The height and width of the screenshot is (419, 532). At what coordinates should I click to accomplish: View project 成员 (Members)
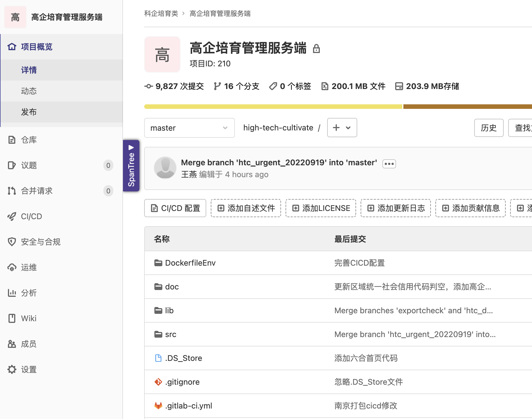tap(29, 344)
